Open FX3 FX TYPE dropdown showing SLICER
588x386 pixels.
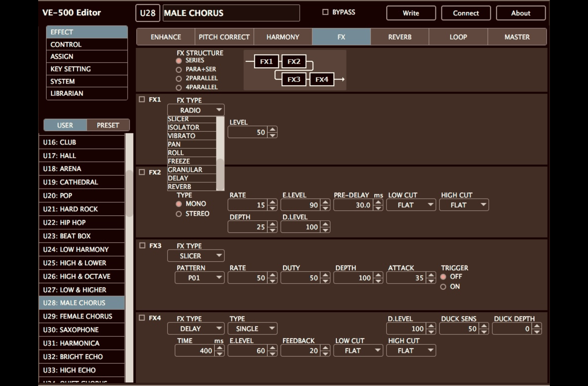coord(196,256)
